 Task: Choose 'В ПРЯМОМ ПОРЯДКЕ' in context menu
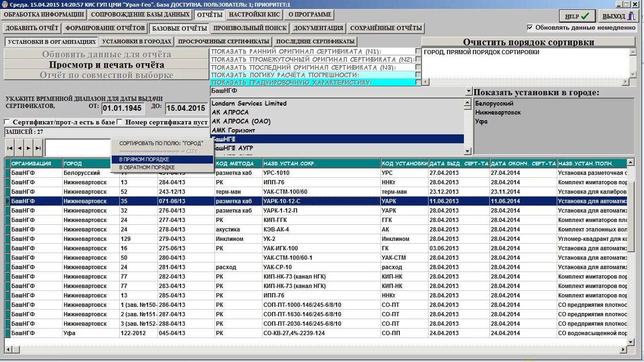162,159
